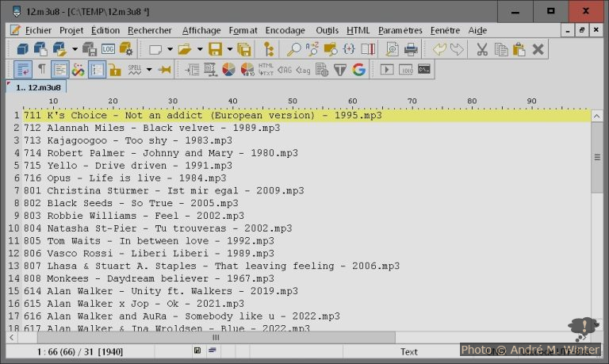609x364 pixels.
Task: Click the Print preview icon
Action: (x=392, y=49)
